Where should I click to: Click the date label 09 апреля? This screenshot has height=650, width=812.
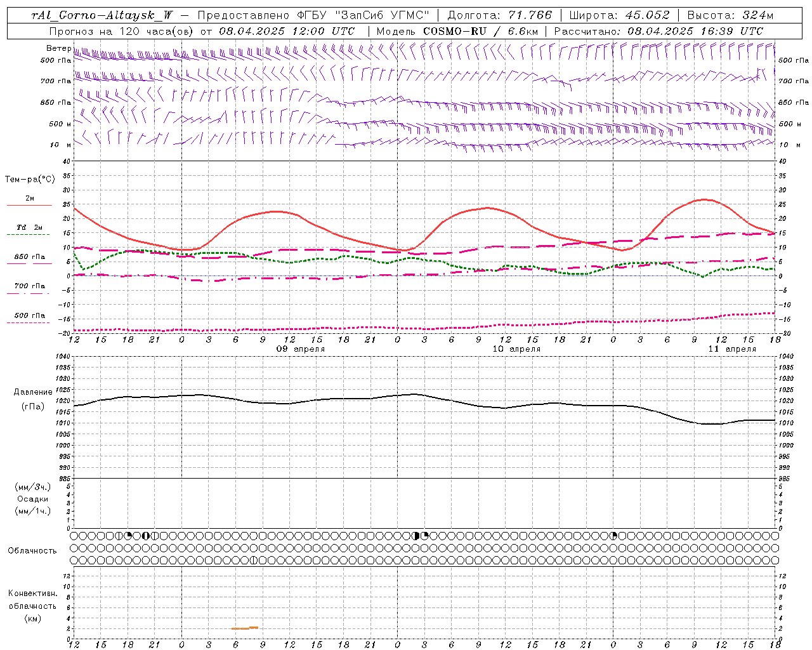tap(301, 349)
